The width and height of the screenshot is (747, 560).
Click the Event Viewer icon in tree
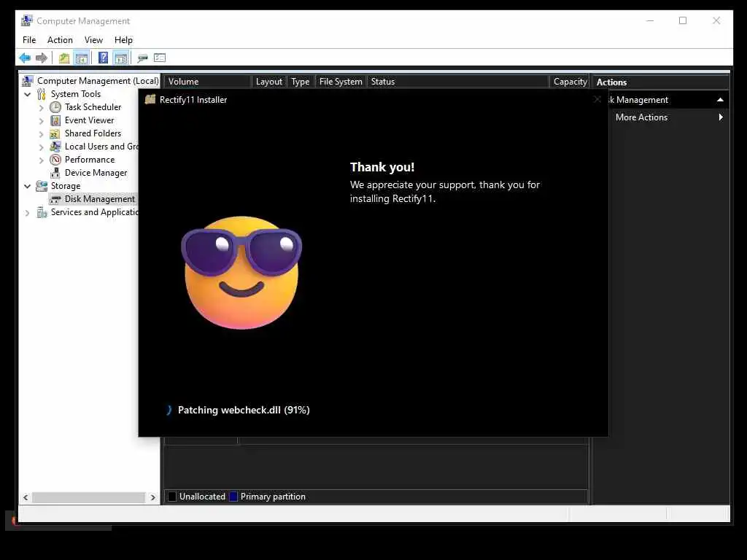coord(55,120)
